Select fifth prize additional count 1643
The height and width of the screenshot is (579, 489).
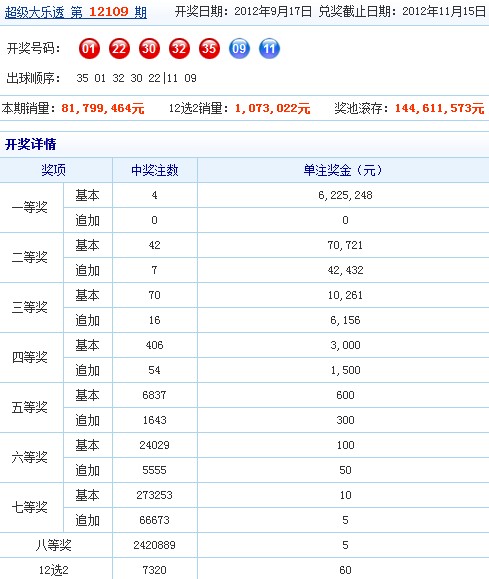coord(154,420)
